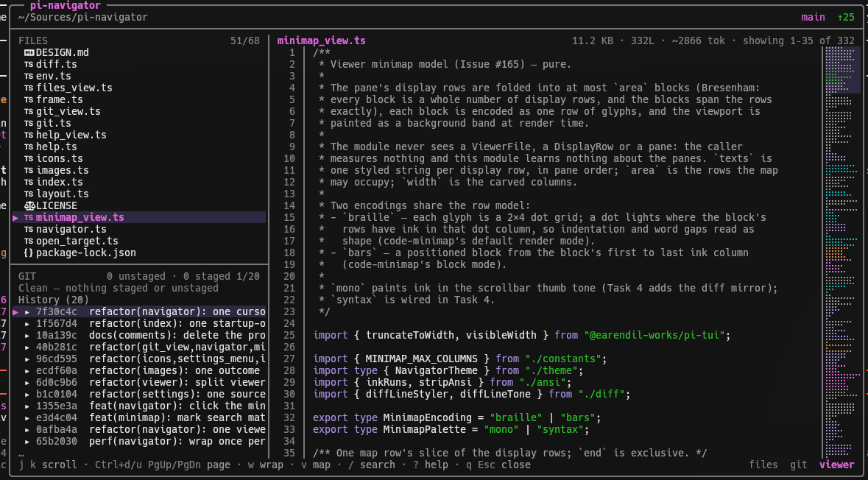Open LICENSE in the file list
This screenshot has width=868, height=480.
tap(57, 206)
